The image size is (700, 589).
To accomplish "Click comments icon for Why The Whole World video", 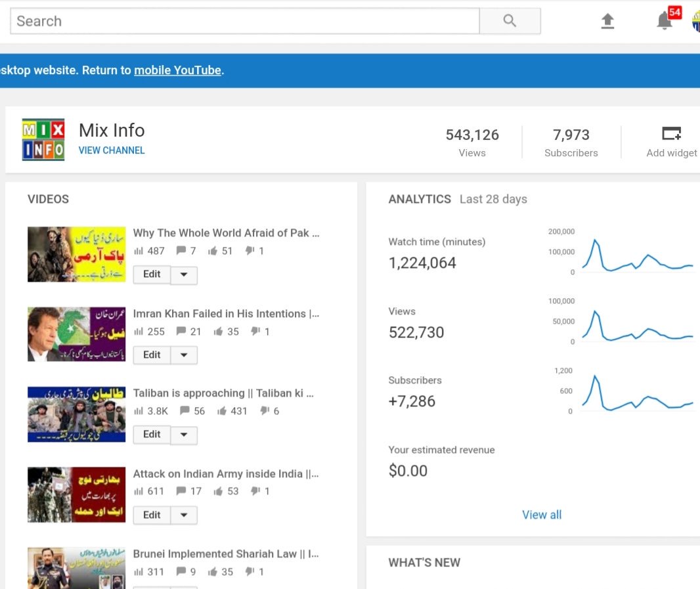I will [x=181, y=251].
